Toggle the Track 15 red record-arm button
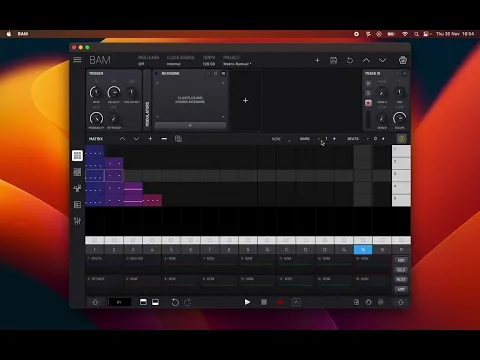 368,103
